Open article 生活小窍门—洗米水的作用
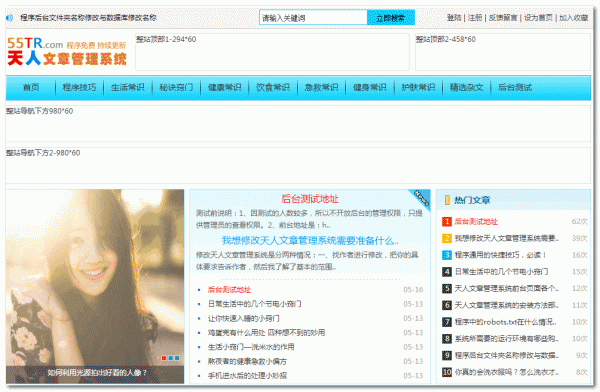The height and width of the screenshot is (392, 600). click(251, 347)
